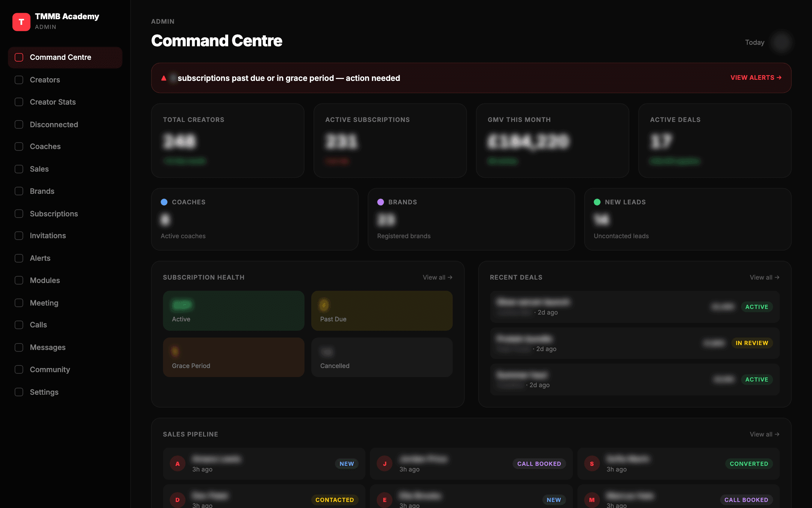The width and height of the screenshot is (812, 508).
Task: Click the IN REVIEW deal badge
Action: pyautogui.click(x=751, y=343)
